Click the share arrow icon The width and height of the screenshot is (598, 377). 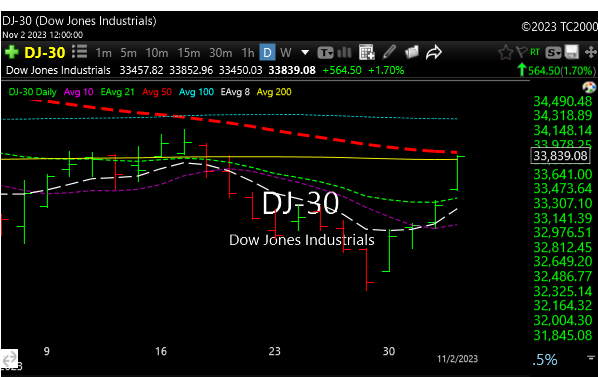tap(434, 52)
